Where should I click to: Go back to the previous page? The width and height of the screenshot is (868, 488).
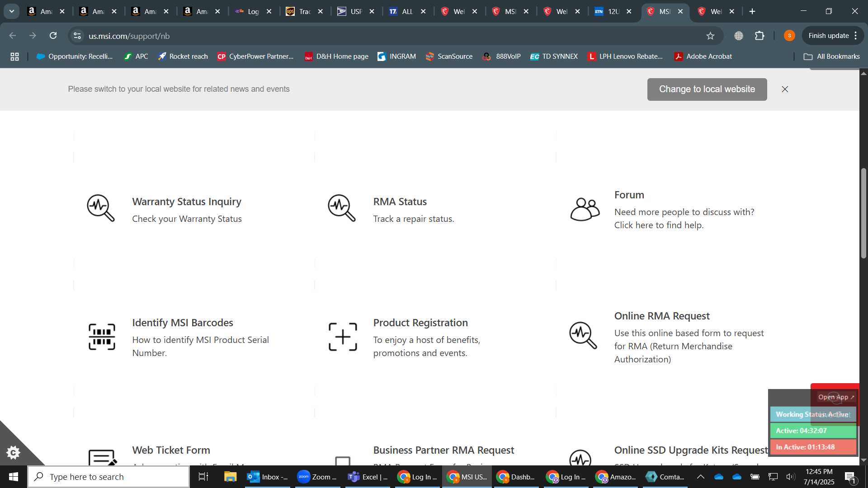[x=13, y=36]
